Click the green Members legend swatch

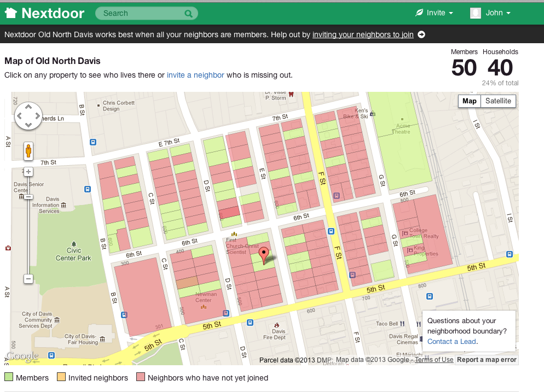[x=9, y=377]
